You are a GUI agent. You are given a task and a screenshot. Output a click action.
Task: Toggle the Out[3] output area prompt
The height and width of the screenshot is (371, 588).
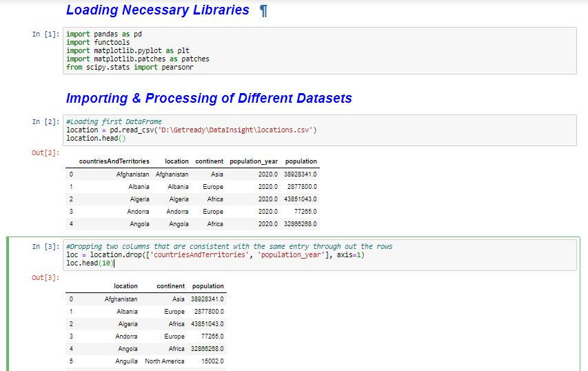[x=45, y=277]
